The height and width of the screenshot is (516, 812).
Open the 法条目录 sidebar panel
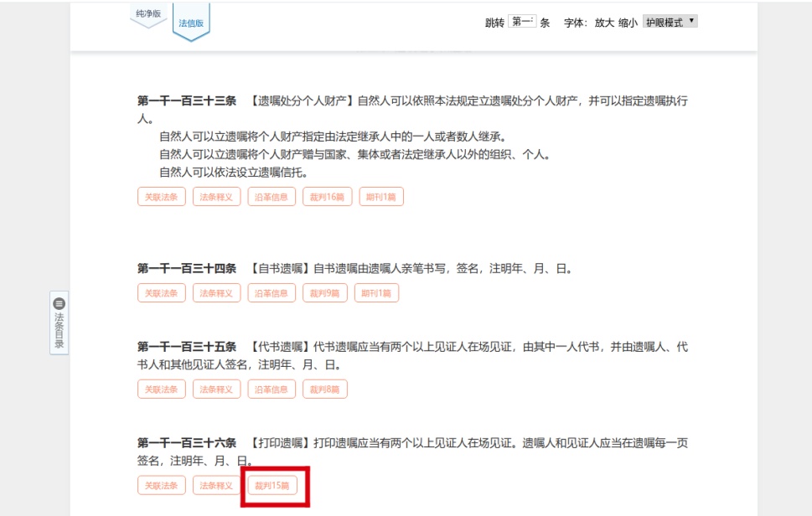[x=59, y=325]
